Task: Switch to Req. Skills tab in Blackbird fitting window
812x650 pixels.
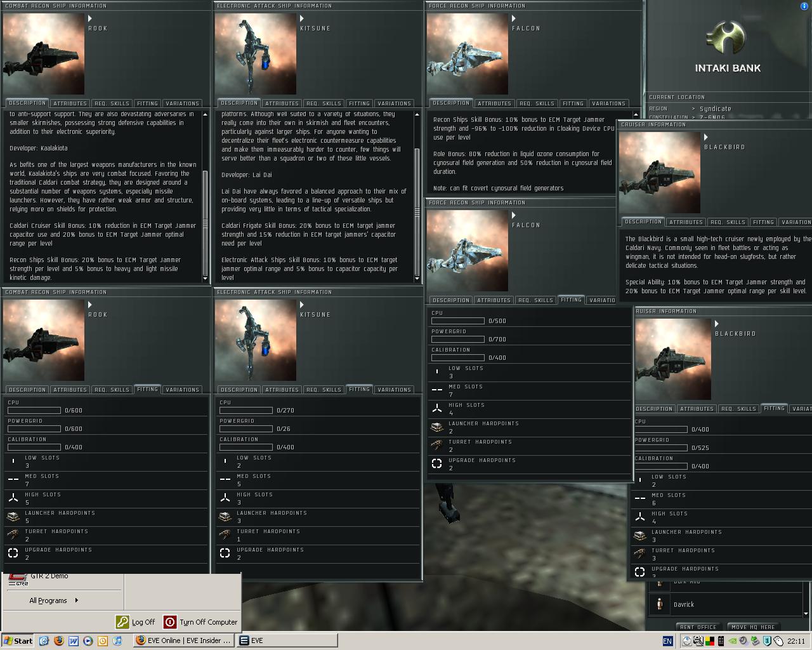Action: (738, 409)
